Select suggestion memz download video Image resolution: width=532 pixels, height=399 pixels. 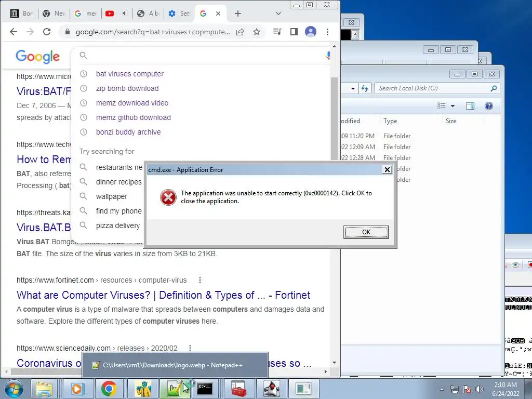click(x=132, y=103)
